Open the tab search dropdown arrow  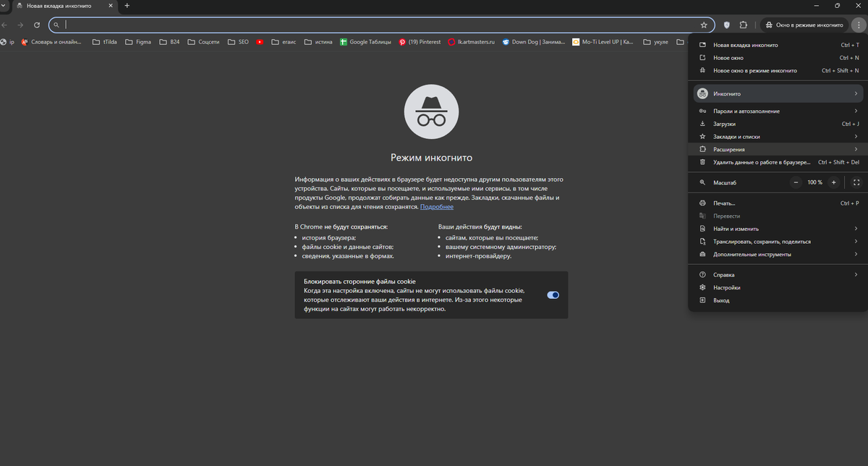(x=4, y=6)
